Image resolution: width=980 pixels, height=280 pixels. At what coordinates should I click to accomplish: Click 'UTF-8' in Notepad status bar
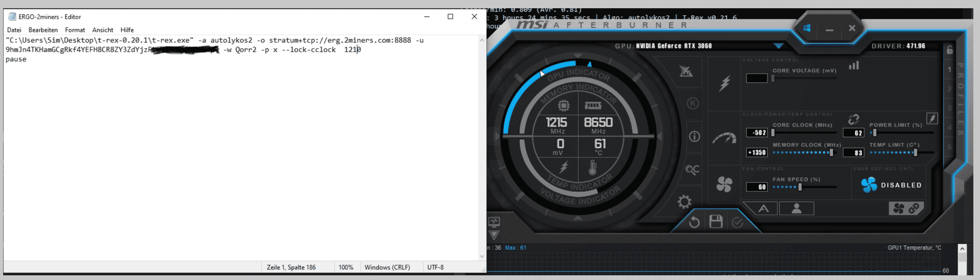tap(436, 267)
